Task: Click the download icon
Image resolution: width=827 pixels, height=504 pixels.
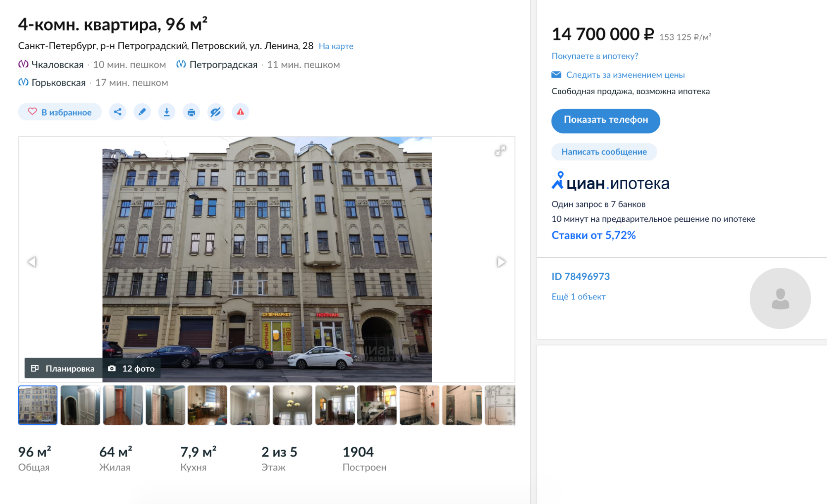Action: click(x=167, y=112)
